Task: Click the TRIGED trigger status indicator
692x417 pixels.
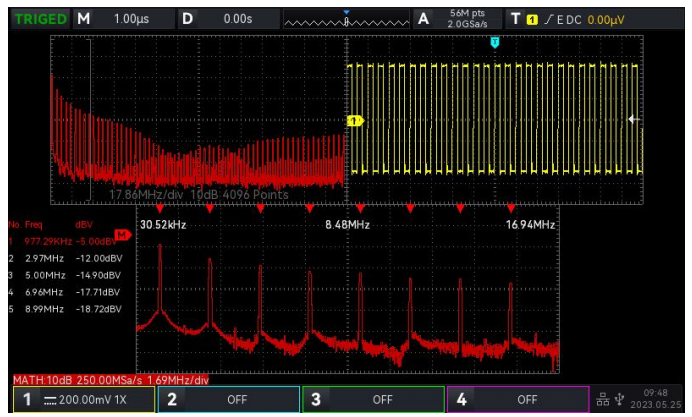Action: tap(40, 19)
